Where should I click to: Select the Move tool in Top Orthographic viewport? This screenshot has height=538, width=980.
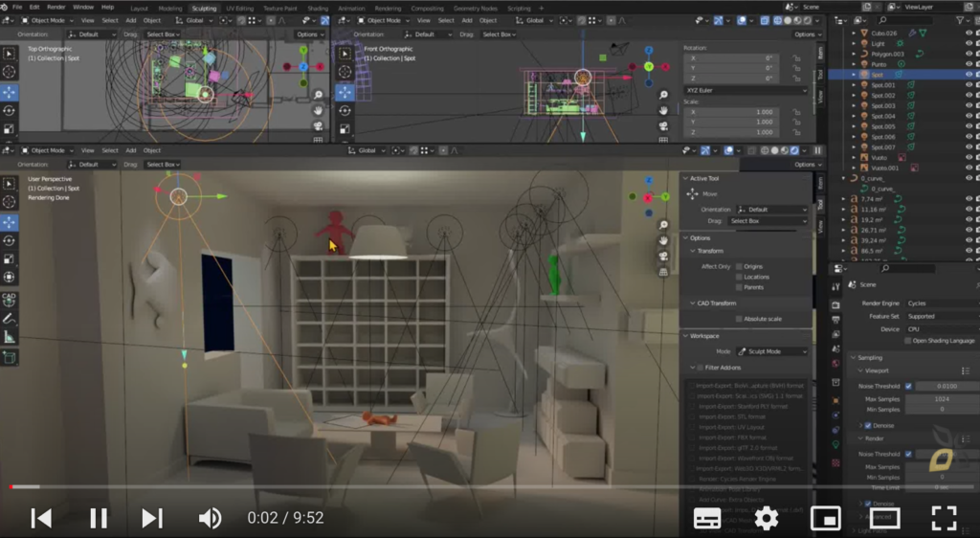click(9, 93)
